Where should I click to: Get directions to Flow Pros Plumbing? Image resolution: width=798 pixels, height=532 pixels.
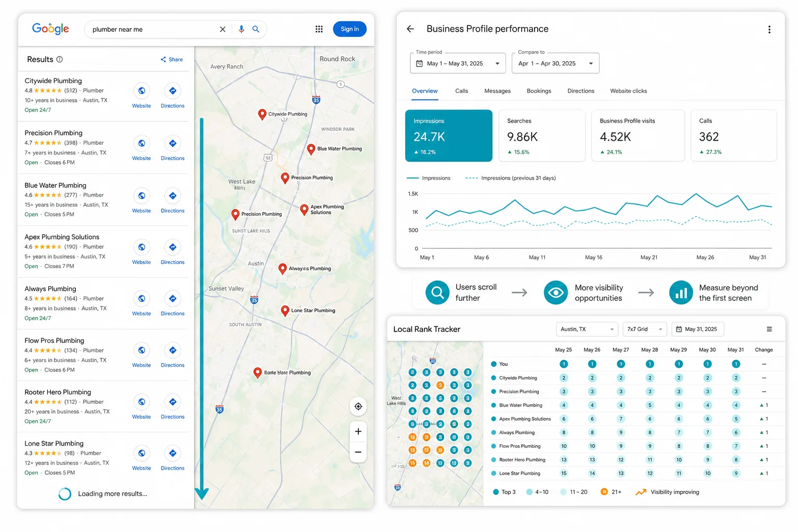tap(172, 350)
